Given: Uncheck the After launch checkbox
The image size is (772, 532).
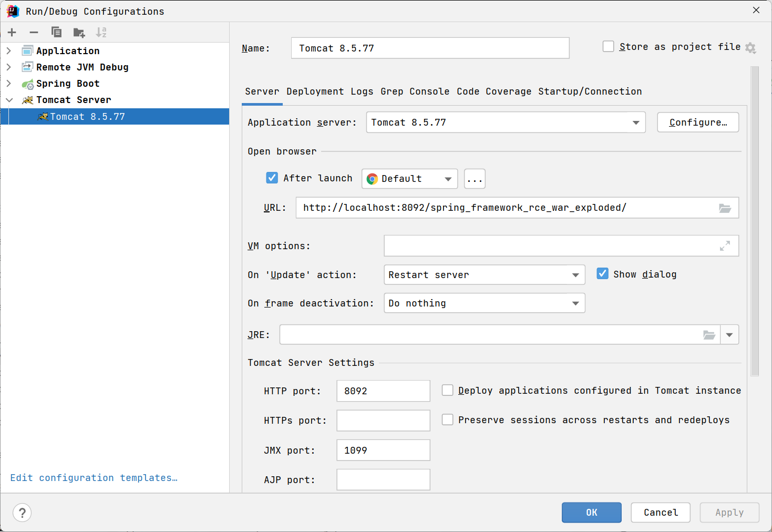Looking at the screenshot, I should 272,178.
